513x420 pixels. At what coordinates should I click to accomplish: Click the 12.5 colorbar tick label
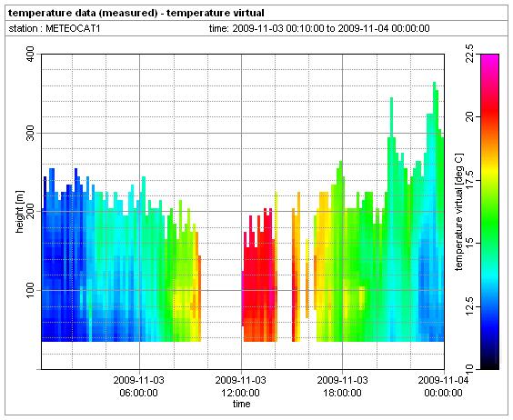click(x=469, y=306)
